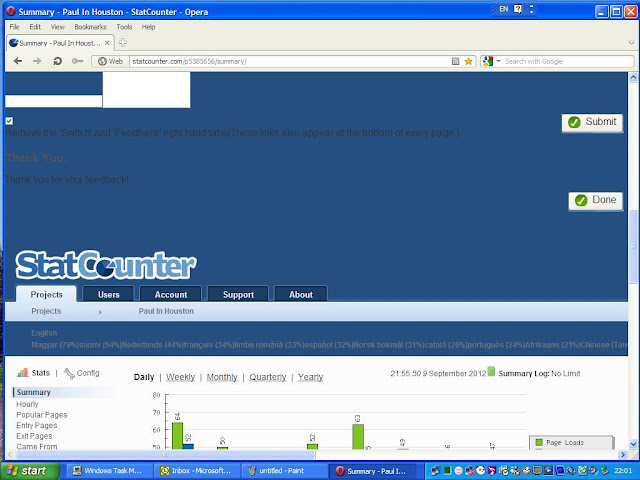This screenshot has width=640, height=480.
Task: Select the Users tab
Action: click(x=109, y=294)
